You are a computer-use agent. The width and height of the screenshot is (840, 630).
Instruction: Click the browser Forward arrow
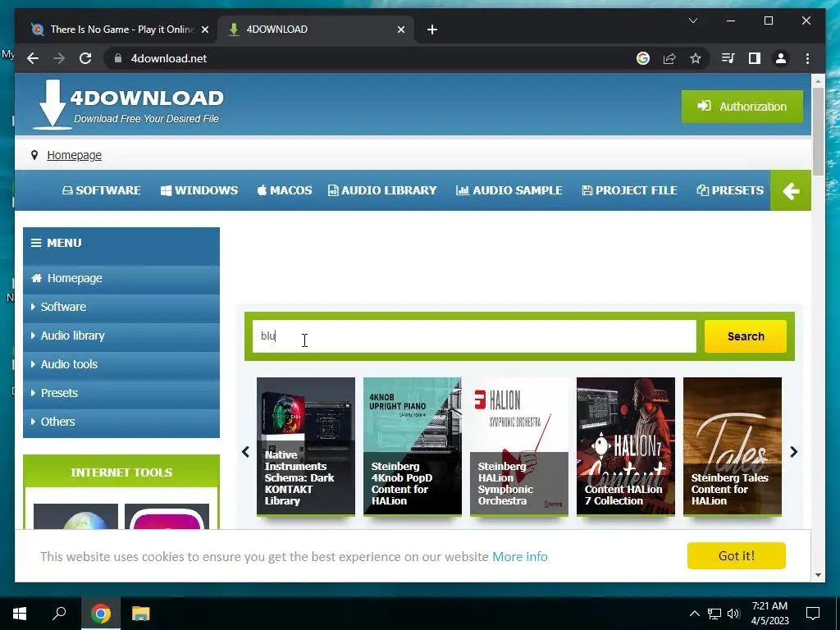pos(59,58)
